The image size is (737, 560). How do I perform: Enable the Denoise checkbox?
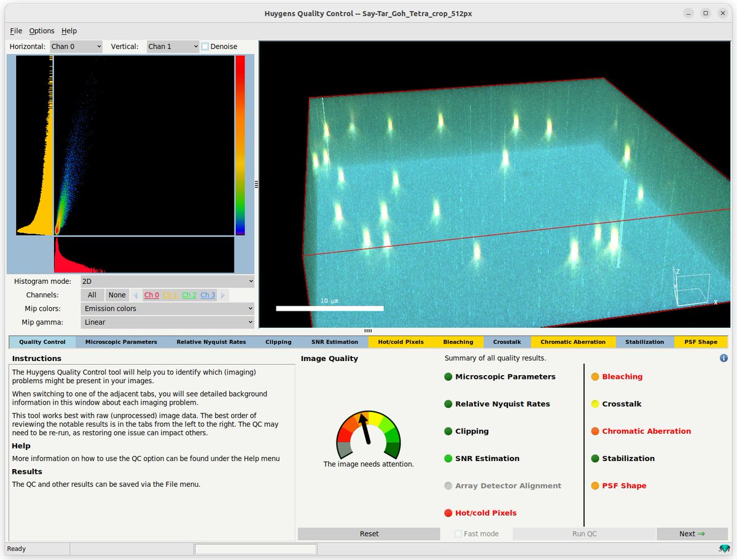click(205, 47)
